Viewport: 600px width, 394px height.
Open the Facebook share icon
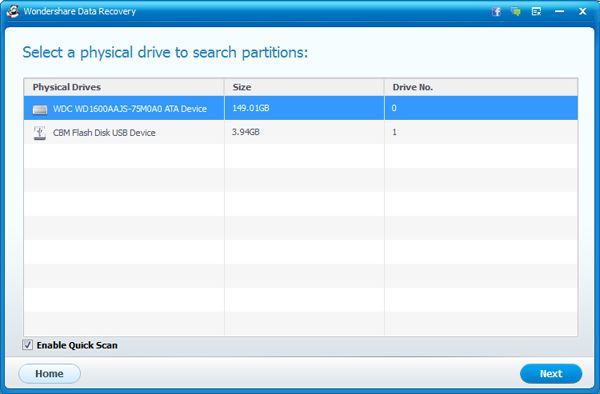496,11
